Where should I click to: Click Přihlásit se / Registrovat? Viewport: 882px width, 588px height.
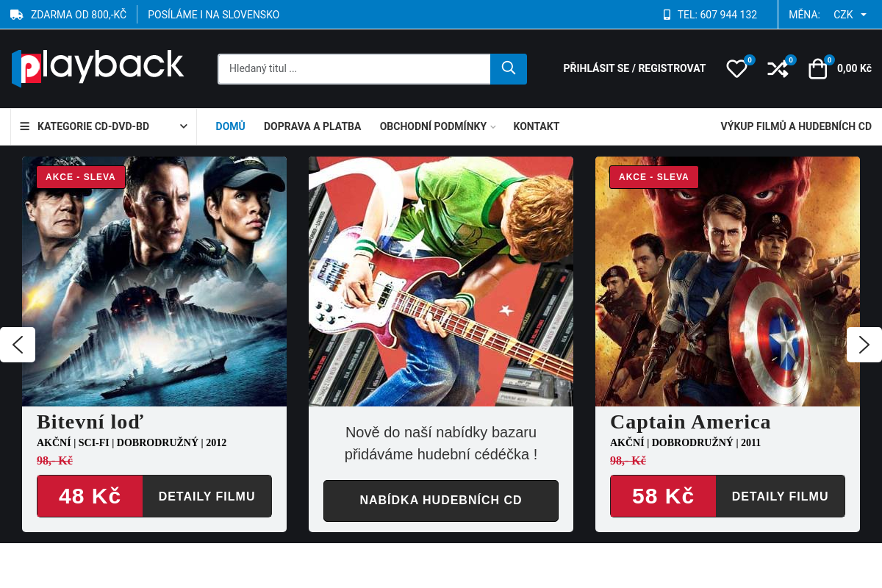(634, 68)
